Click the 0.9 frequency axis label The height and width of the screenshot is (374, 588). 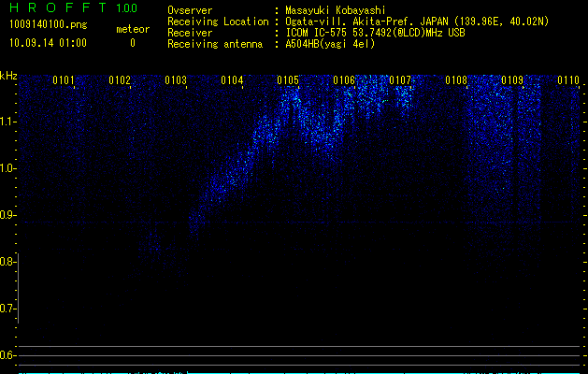(7, 215)
